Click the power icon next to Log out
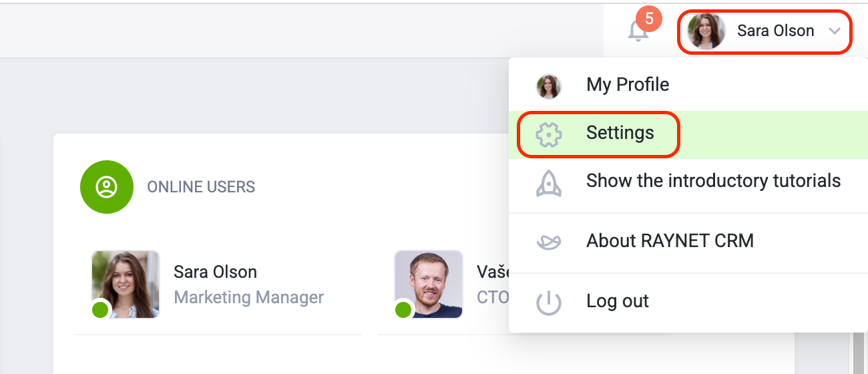 pyautogui.click(x=549, y=303)
